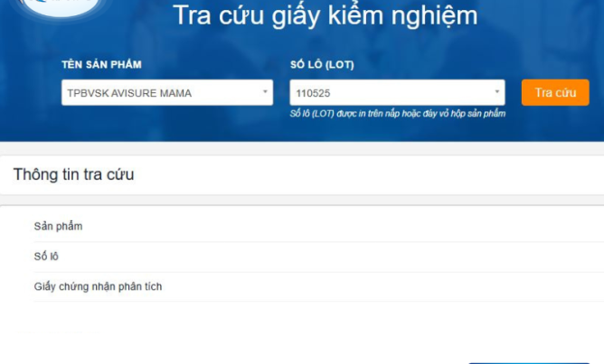
Task: Select the 'Giấy chứng nhận phân tích' row
Action: (x=319, y=286)
